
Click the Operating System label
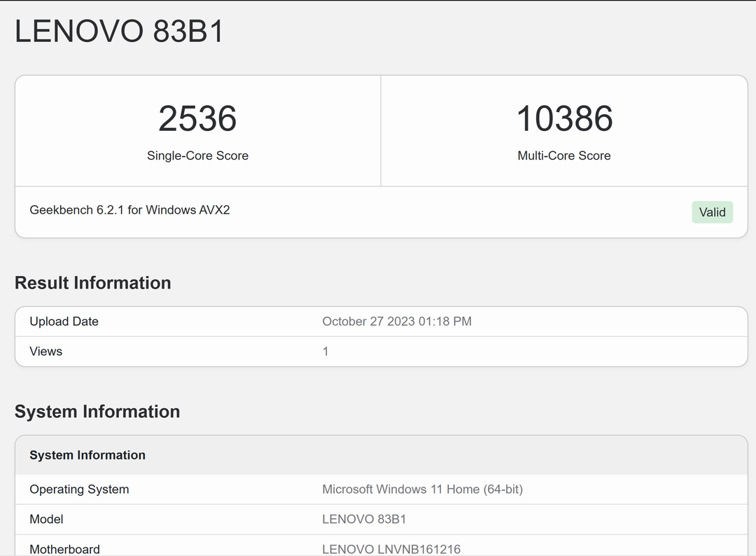point(78,489)
